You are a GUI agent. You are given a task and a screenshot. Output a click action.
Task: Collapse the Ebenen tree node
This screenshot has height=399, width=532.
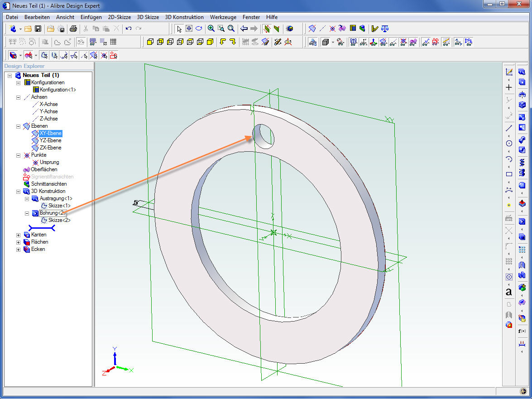click(x=18, y=126)
